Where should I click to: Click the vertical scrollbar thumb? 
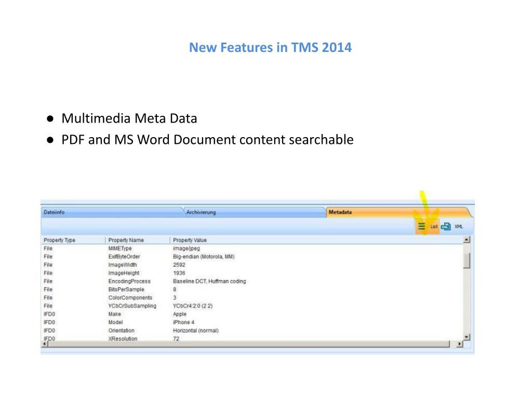tap(467, 261)
